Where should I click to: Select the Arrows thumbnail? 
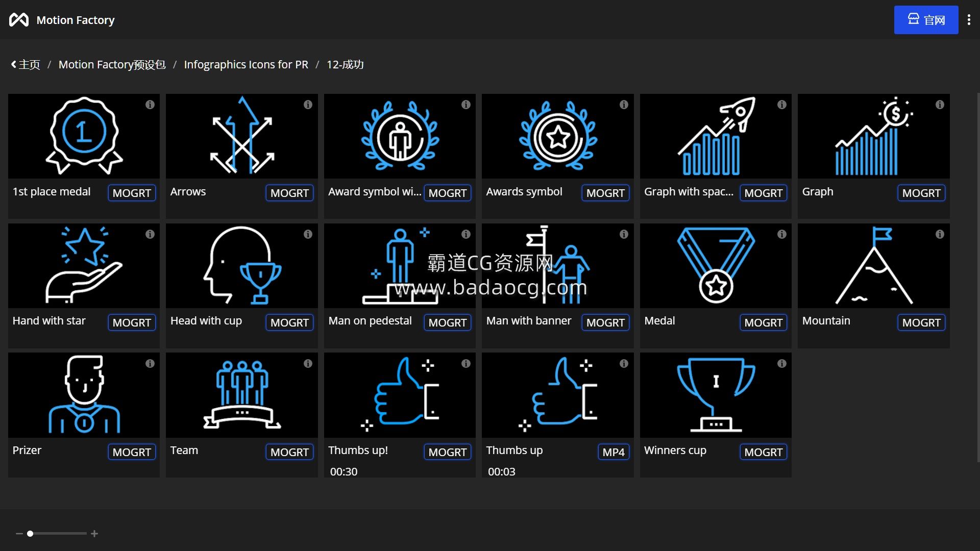[x=242, y=136]
